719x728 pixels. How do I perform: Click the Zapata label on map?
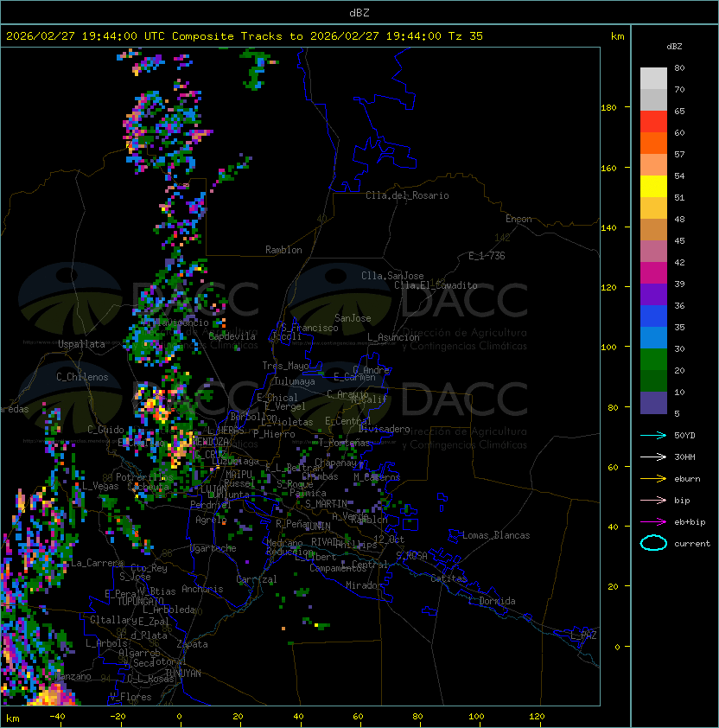[192, 644]
